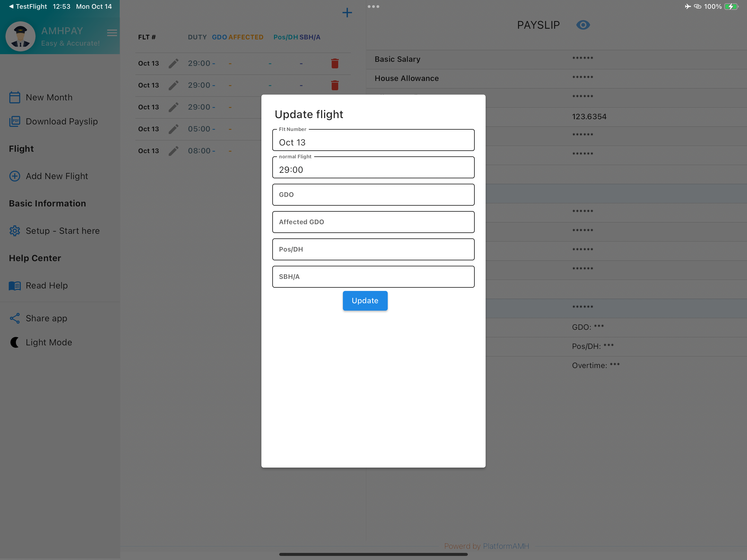Click the AFFECTED column header

click(x=246, y=37)
